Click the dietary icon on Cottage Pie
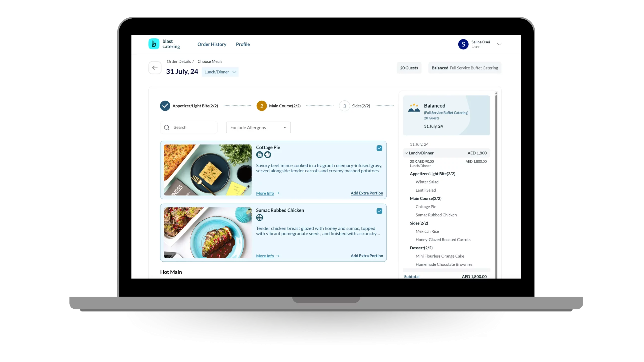The width and height of the screenshot is (644, 362). (260, 154)
